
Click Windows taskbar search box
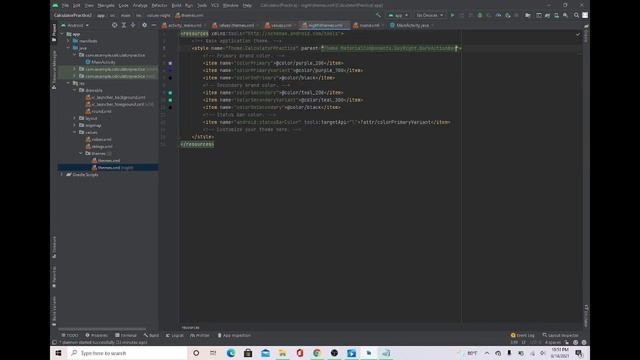(x=128, y=353)
